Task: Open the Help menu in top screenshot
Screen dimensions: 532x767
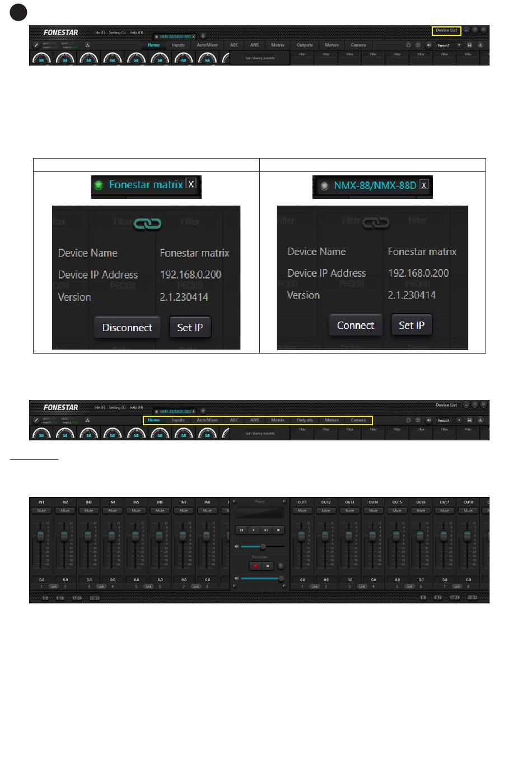Action: [x=136, y=32]
